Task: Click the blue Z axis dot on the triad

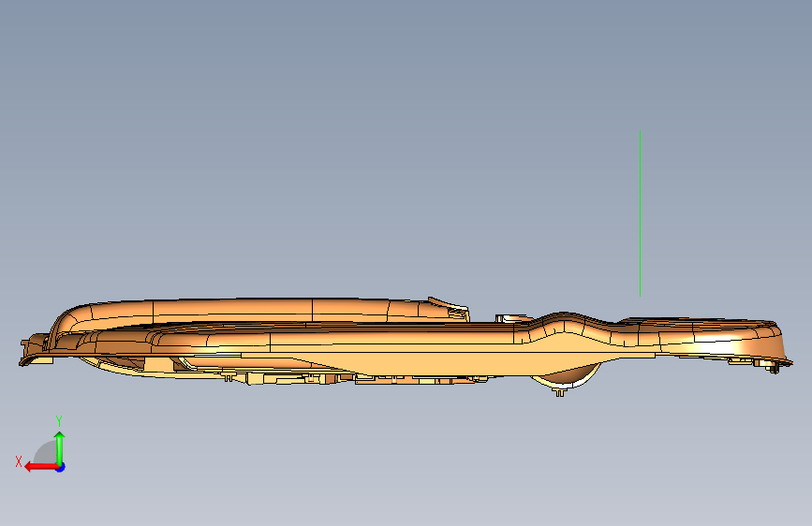Action: (x=61, y=467)
